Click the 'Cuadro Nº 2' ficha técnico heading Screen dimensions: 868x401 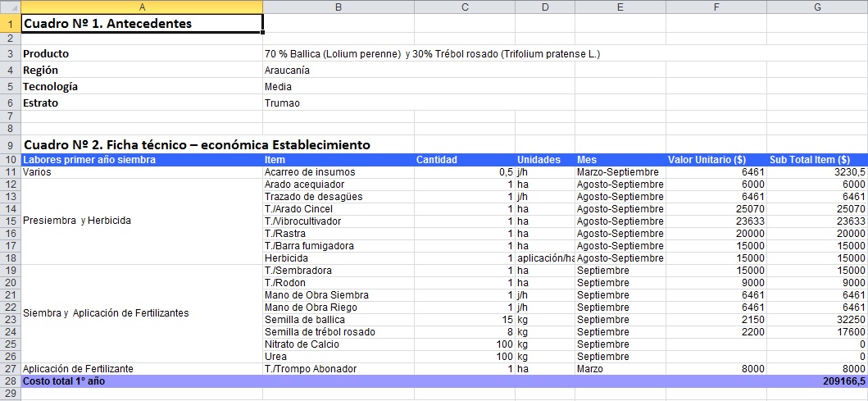(197, 145)
